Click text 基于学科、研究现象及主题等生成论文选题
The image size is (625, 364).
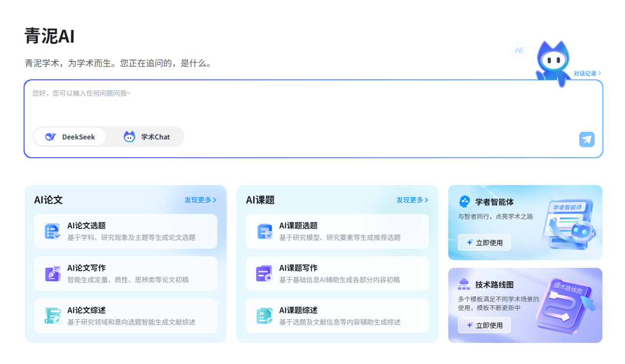point(131,238)
